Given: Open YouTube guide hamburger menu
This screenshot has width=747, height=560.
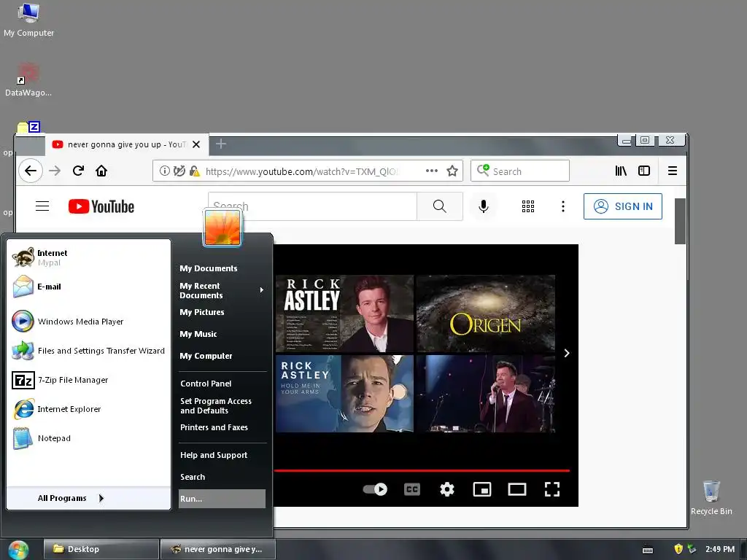Looking at the screenshot, I should click(42, 206).
